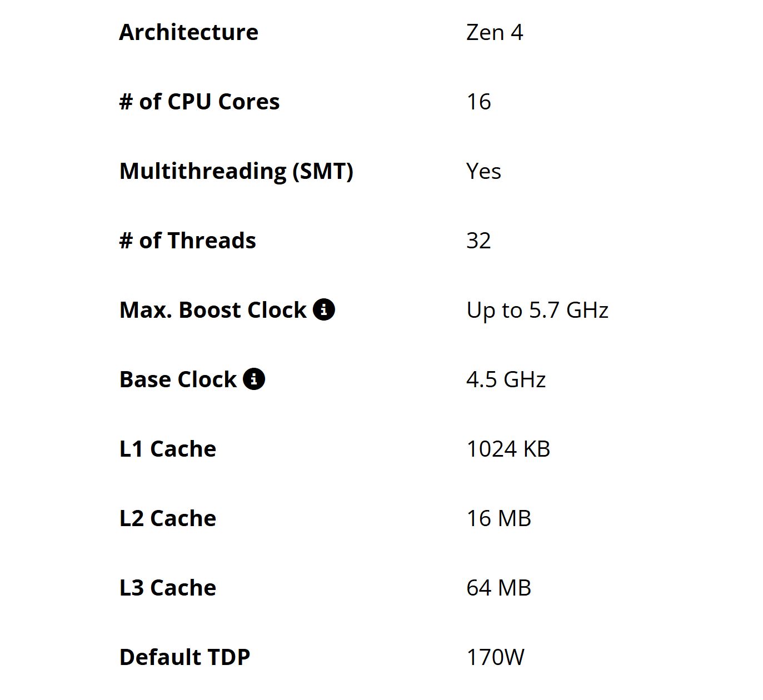
Task: Select the Max. Boost Clock label text
Action: click(213, 310)
